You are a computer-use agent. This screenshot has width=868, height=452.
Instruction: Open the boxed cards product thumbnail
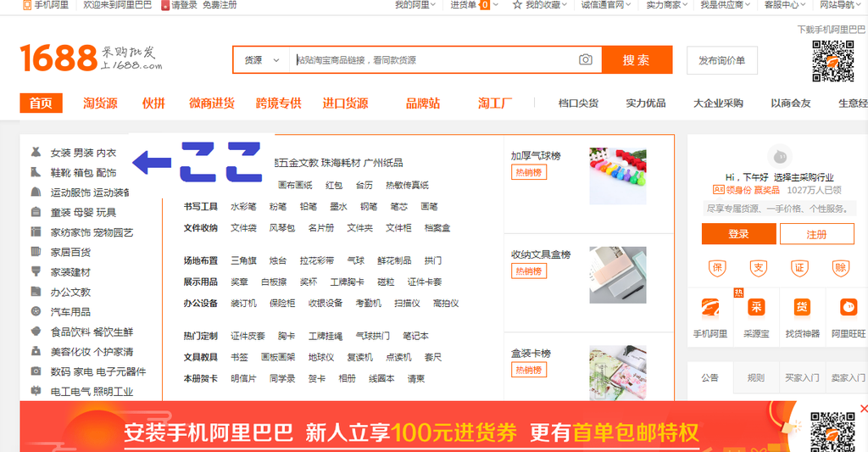point(618,372)
